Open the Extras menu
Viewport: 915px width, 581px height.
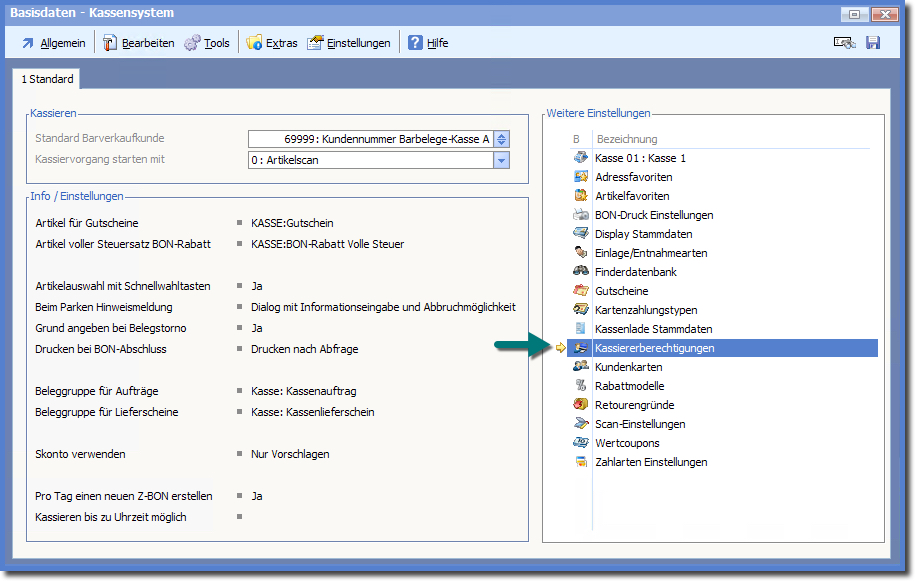click(272, 43)
